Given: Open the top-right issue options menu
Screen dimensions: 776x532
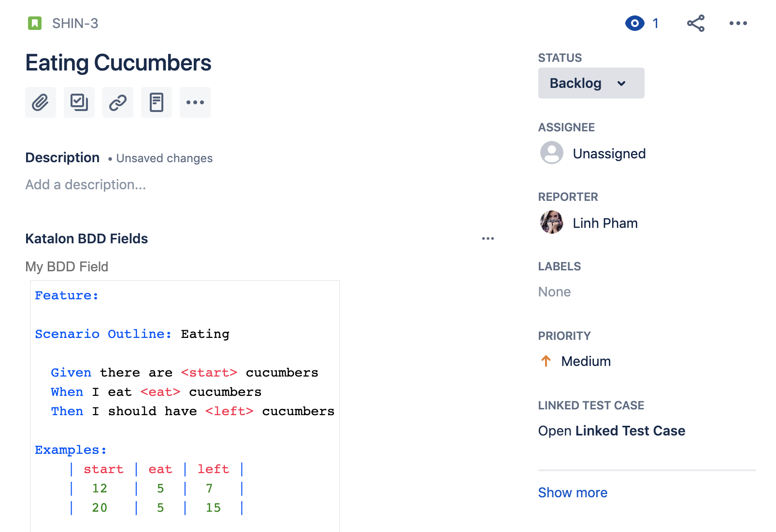Looking at the screenshot, I should pyautogui.click(x=738, y=23).
